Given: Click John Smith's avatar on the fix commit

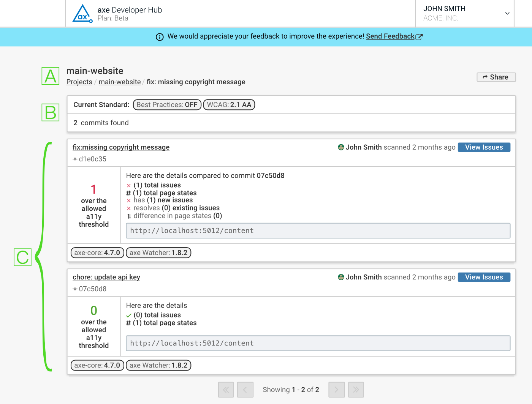Looking at the screenshot, I should (340, 147).
